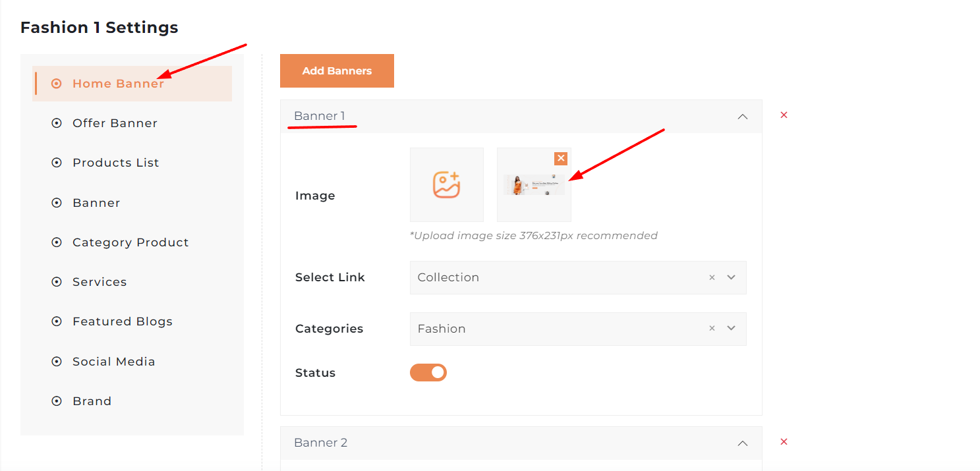
Task: Clear the Fashion selection in Categories
Action: pos(712,329)
